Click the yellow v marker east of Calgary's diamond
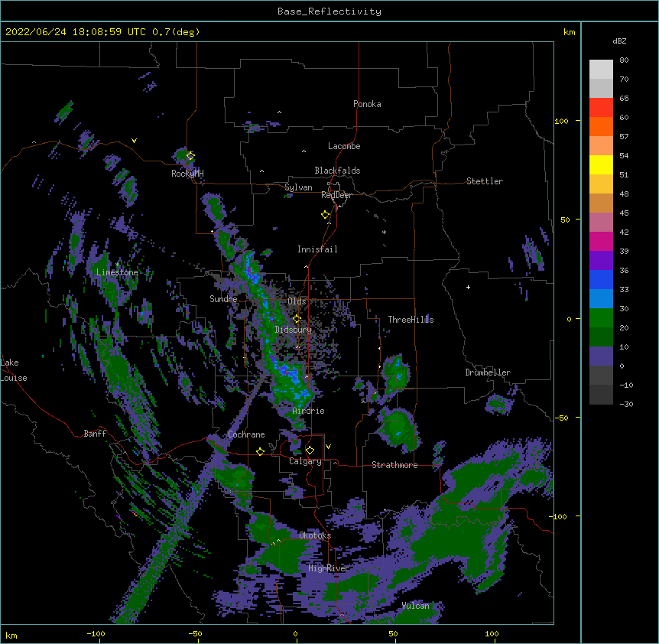 tap(328, 447)
